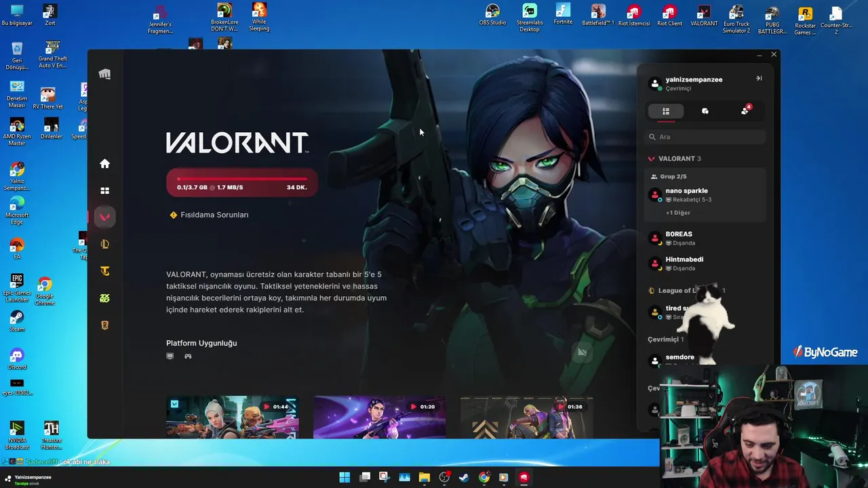This screenshot has height=488, width=868.
Task: Open Streamlabs Desktop shortcut
Action: [x=530, y=18]
